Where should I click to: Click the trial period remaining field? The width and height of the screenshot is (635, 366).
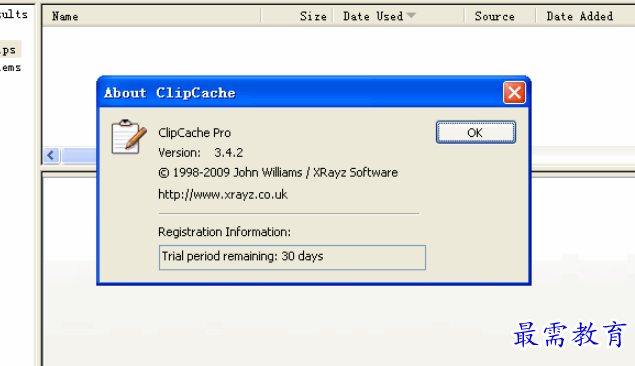pyautogui.click(x=292, y=257)
